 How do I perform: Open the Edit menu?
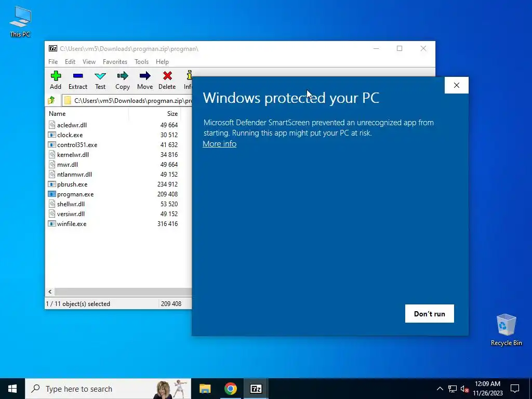[70, 62]
